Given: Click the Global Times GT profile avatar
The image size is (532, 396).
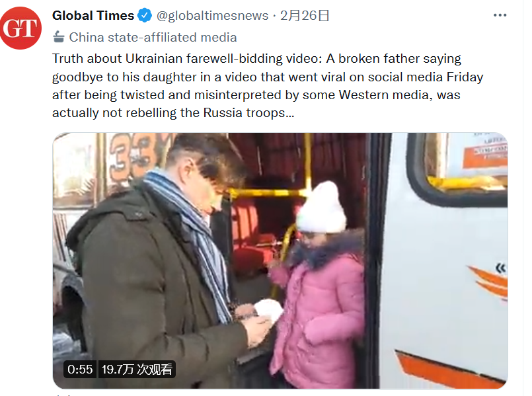Looking at the screenshot, I should point(20,28).
